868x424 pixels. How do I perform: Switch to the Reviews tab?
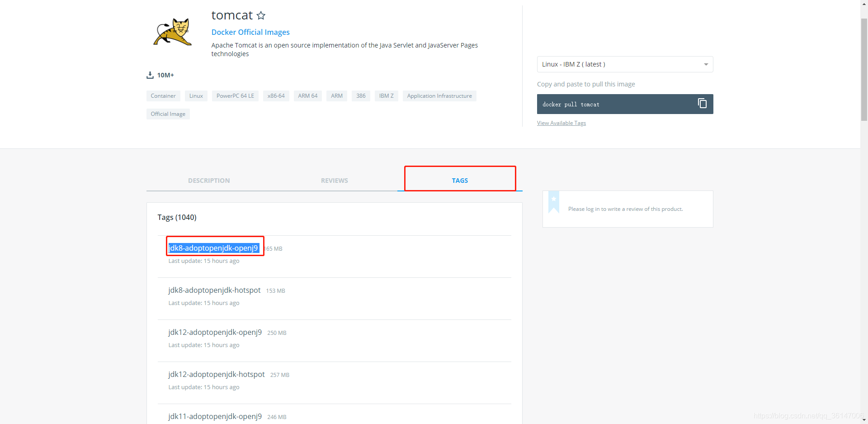[335, 181]
